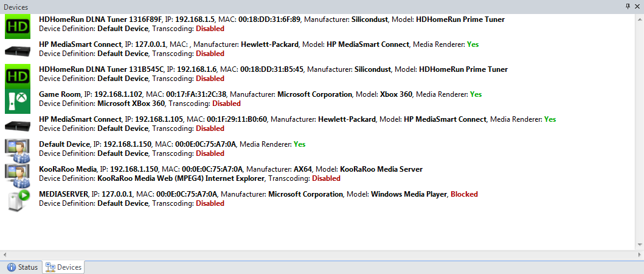Click the MEDIASERVER device name
Screen dimensions: 644x274
click(x=63, y=194)
